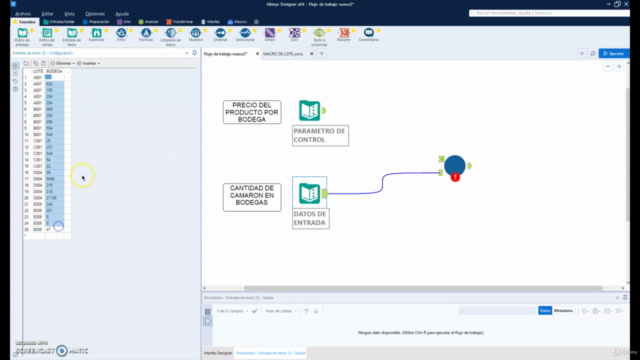640x360 pixels.
Task: Select the Limpieza de datos tool
Action: pos(171,33)
